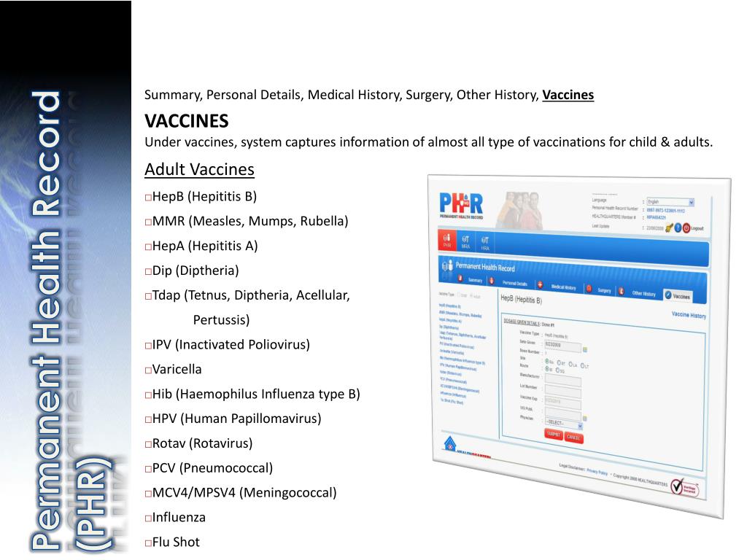Image resolution: width=747 pixels, height=560 pixels.
Task: Click the Medical History red cross icon
Action: 540,285
